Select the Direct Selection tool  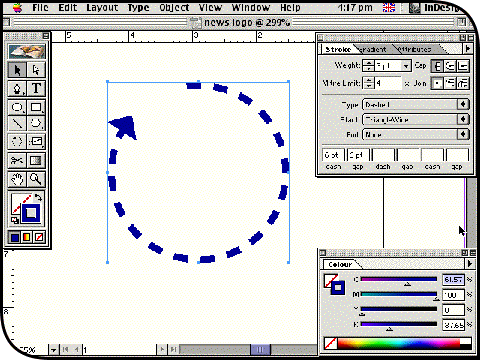36,70
